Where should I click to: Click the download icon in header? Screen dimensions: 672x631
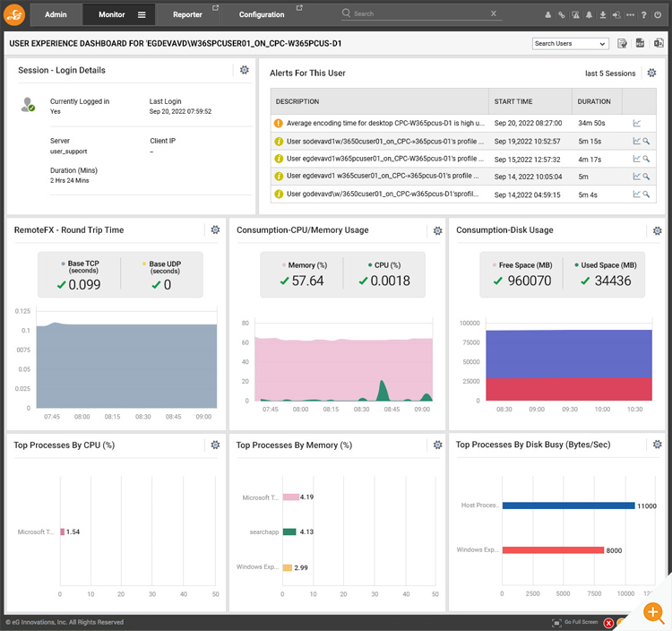[x=603, y=15]
